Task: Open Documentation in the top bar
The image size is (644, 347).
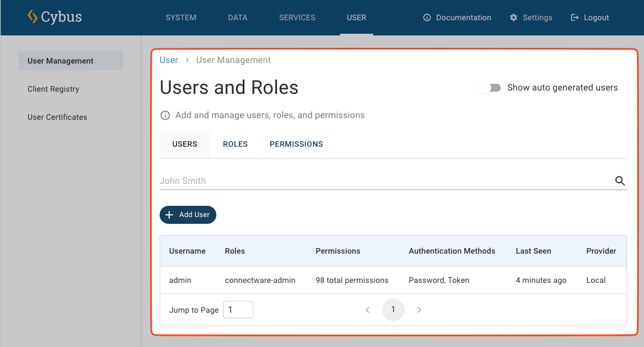Action: pyautogui.click(x=457, y=17)
